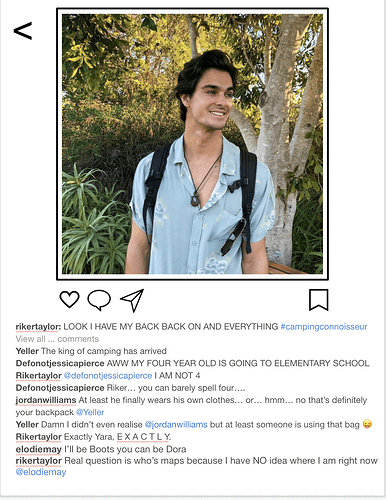Open elodiemay's profile on the Boots comment
386x500 pixels.
pos(39,449)
